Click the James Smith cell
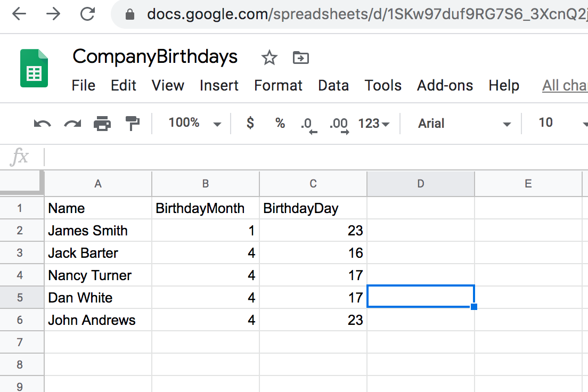Viewport: 588px width, 392px height. [98, 230]
